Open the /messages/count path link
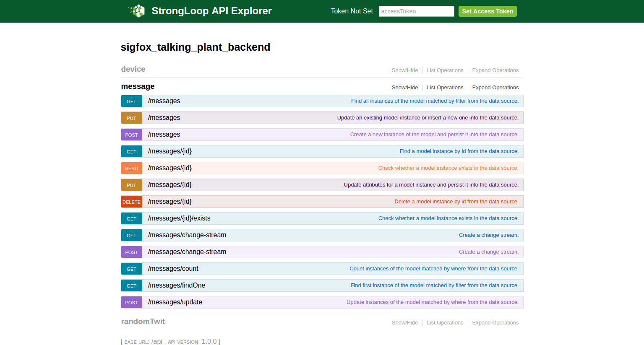This screenshot has height=345, width=644. 173,269
